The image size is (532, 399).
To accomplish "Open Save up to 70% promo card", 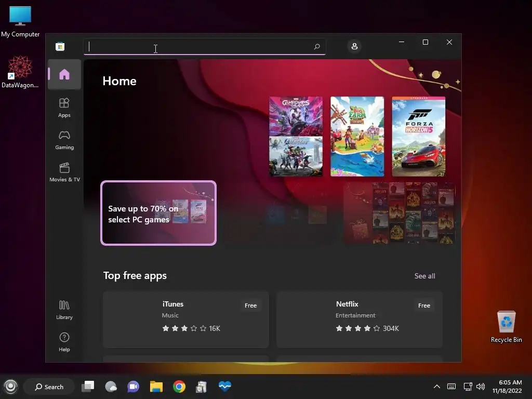I will tap(158, 213).
